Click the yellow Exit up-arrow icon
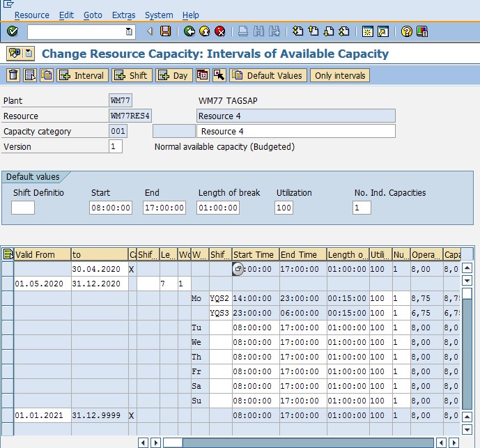The height and width of the screenshot is (448, 480). 205,31
